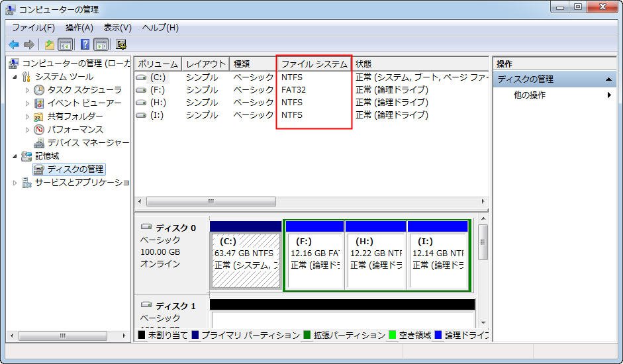The height and width of the screenshot is (364, 623).
Task: Expand the 共有フォルダー node arrow
Action: (27, 116)
